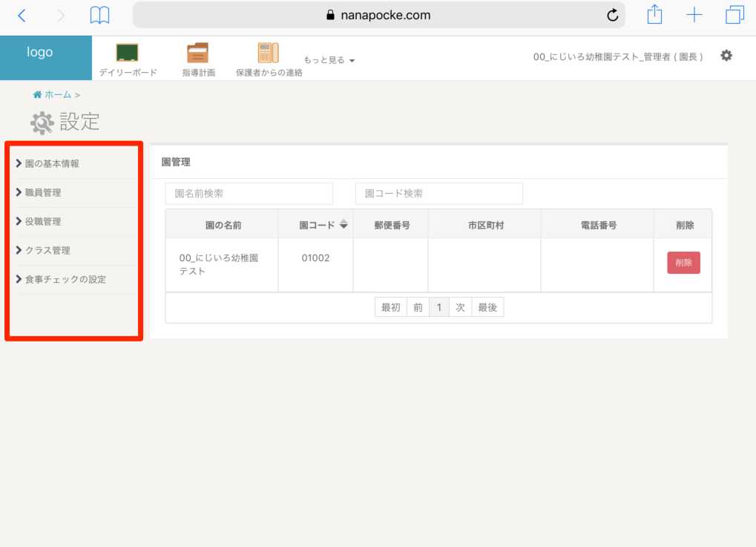The image size is (756, 547).
Task: Select クラス管理 in sidebar menu
Action: point(47,250)
